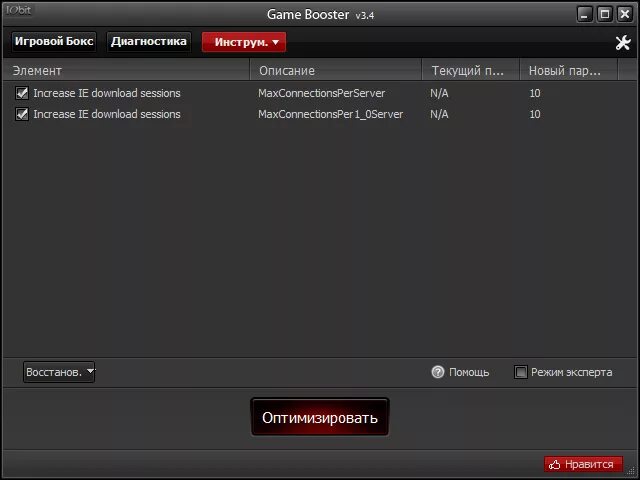
Task: Select the N/A value in the MaxConnectionsPer1_0Server row
Action: [x=439, y=114]
